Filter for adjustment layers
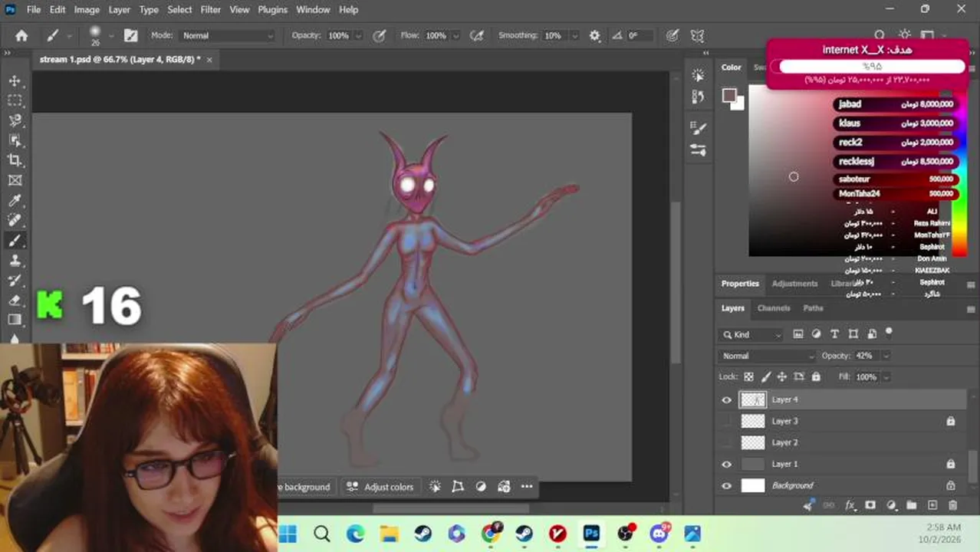 pyautogui.click(x=816, y=334)
